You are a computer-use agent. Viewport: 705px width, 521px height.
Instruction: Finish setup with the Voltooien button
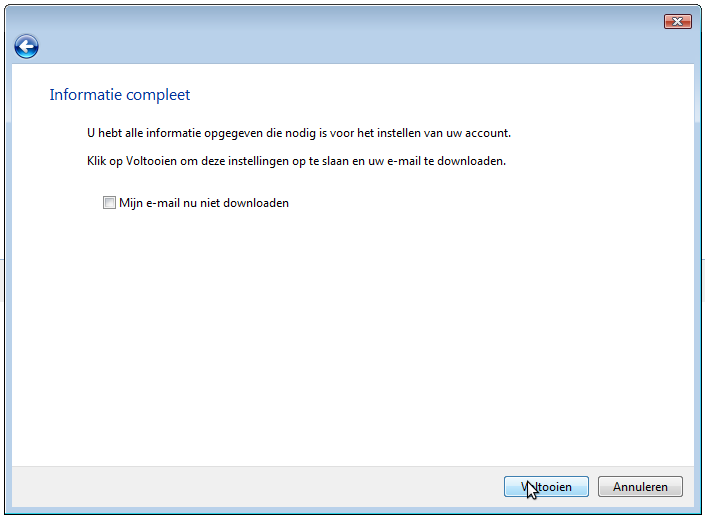click(546, 487)
